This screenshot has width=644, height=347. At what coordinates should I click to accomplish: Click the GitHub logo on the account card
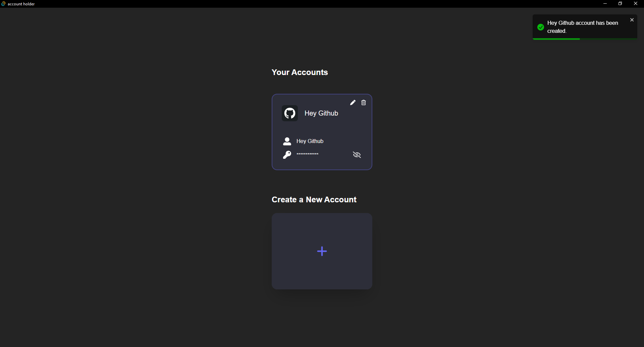[x=290, y=113]
